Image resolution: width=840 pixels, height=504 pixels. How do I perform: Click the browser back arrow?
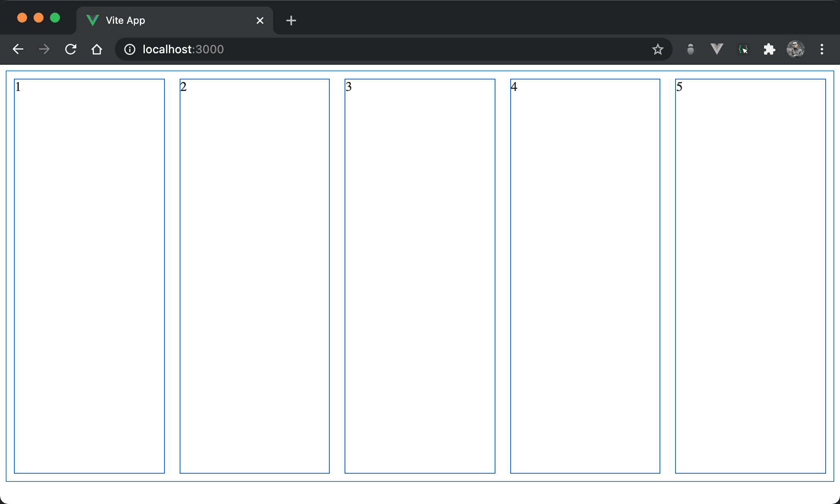(x=18, y=50)
